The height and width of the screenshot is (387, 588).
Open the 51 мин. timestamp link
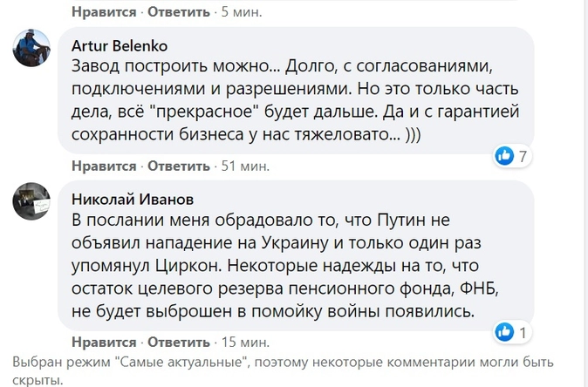245,166
